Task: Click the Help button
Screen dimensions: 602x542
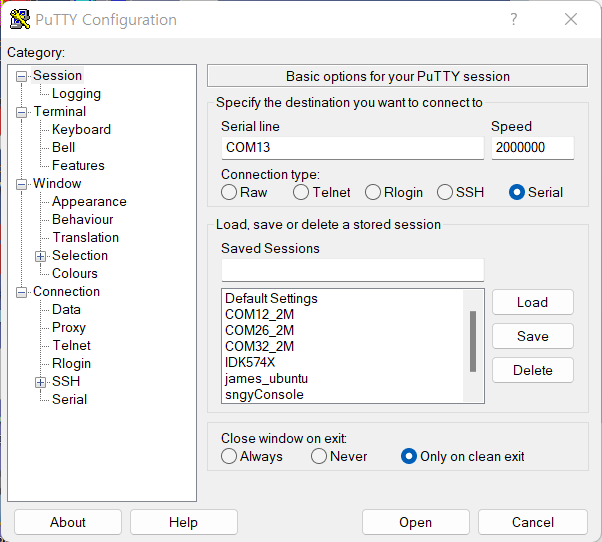Action: click(184, 522)
